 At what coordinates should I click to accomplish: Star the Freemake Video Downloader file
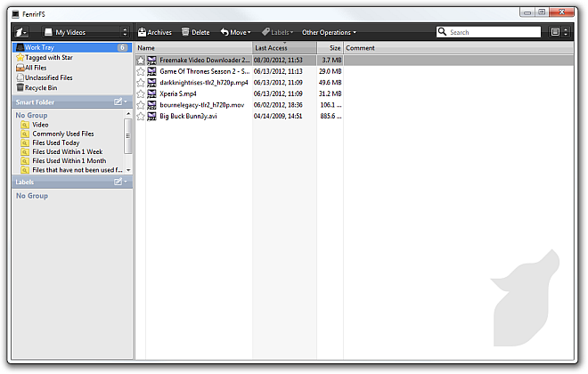(140, 61)
